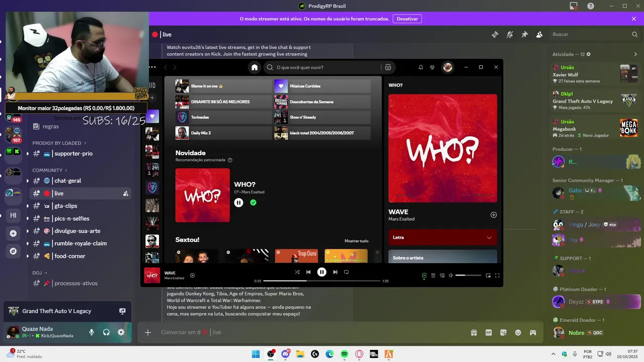
Task: Invite members icon on live channel
Action: (x=125, y=194)
